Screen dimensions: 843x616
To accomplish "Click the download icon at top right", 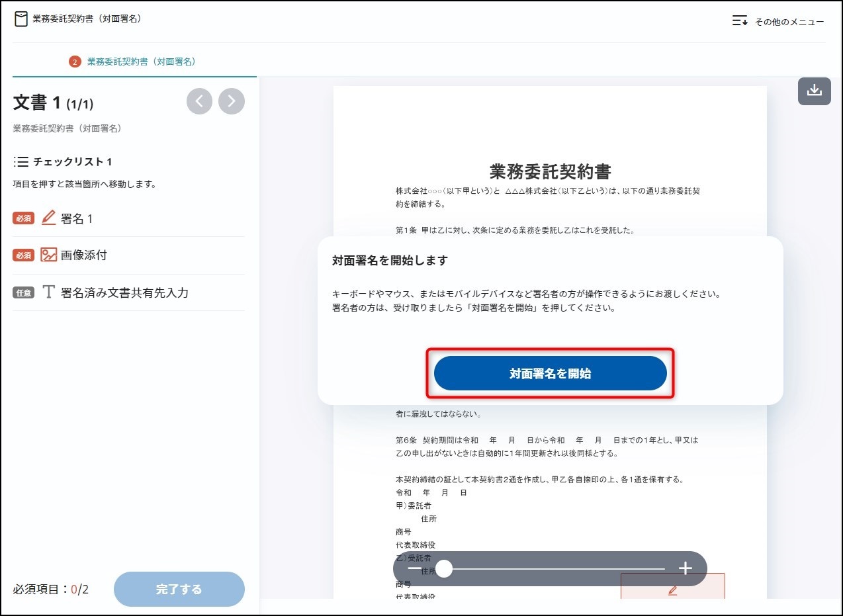I will point(814,91).
